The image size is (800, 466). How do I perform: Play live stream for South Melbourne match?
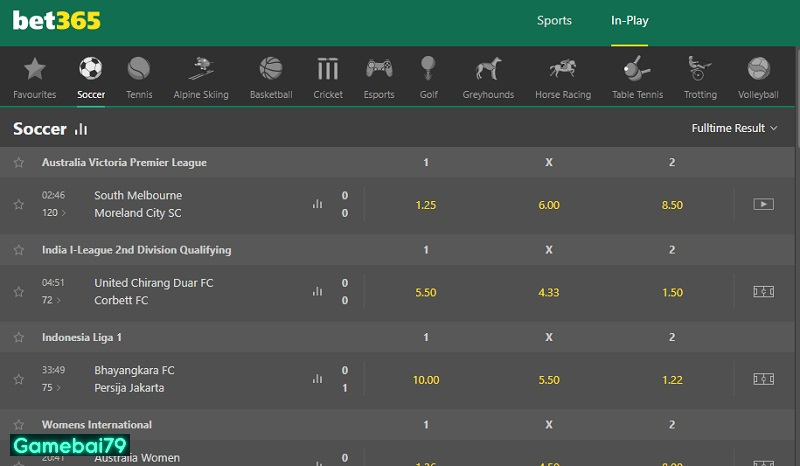763,204
